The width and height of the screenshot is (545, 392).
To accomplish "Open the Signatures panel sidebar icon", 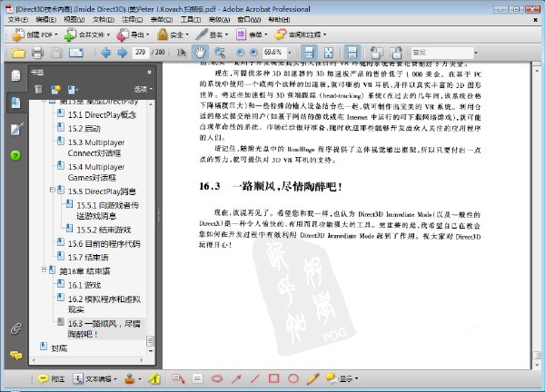I will click(16, 129).
